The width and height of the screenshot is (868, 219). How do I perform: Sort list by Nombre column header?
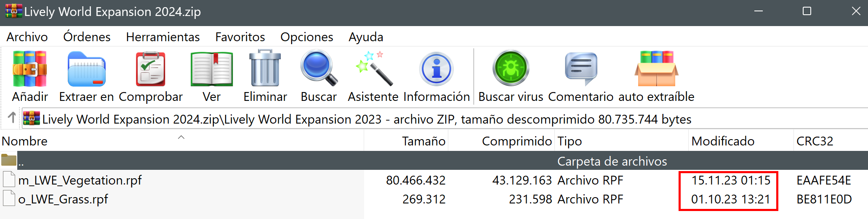click(x=182, y=141)
